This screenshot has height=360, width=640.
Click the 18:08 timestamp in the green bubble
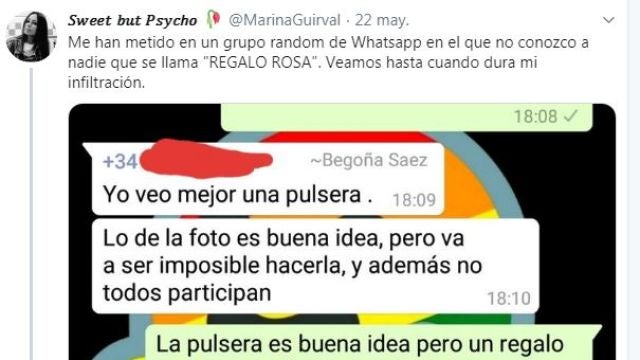click(x=536, y=116)
